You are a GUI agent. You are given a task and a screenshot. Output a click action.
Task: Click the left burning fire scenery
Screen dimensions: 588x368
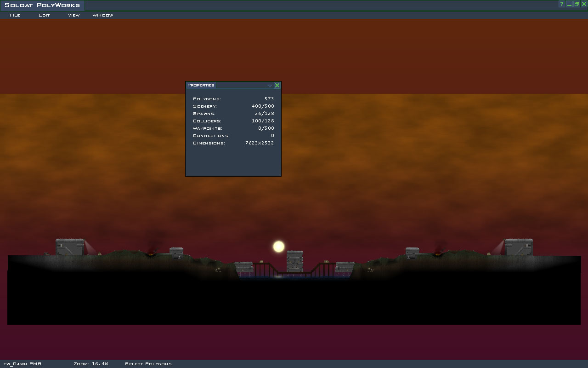pyautogui.click(x=150, y=253)
